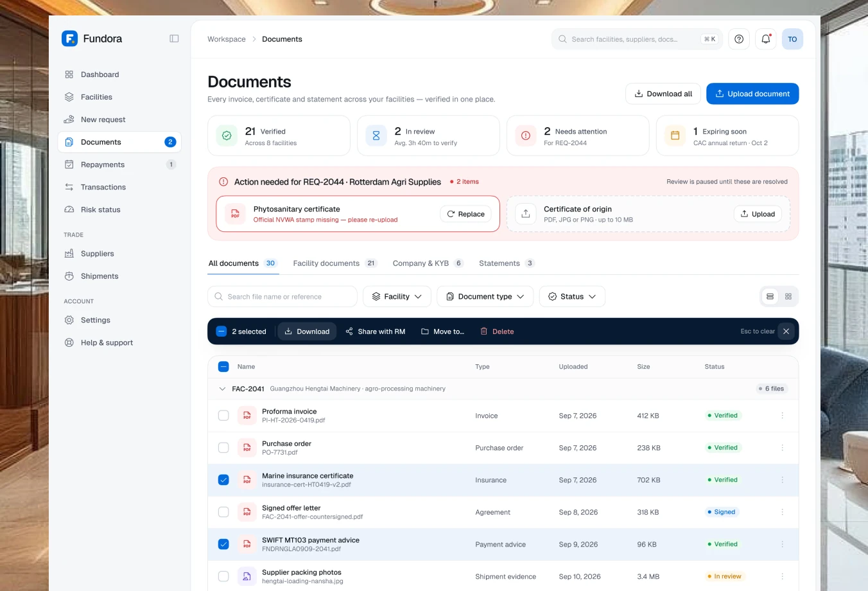868x591 pixels.
Task: Check the Purchase order row checkbox
Action: point(223,448)
